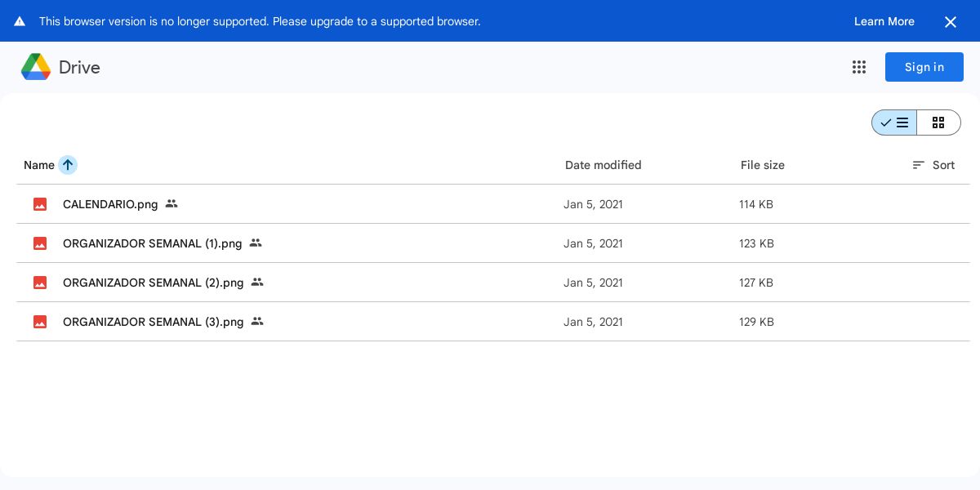Open the Learn More link
Image resolution: width=980 pixels, height=490 pixels.
point(884,21)
